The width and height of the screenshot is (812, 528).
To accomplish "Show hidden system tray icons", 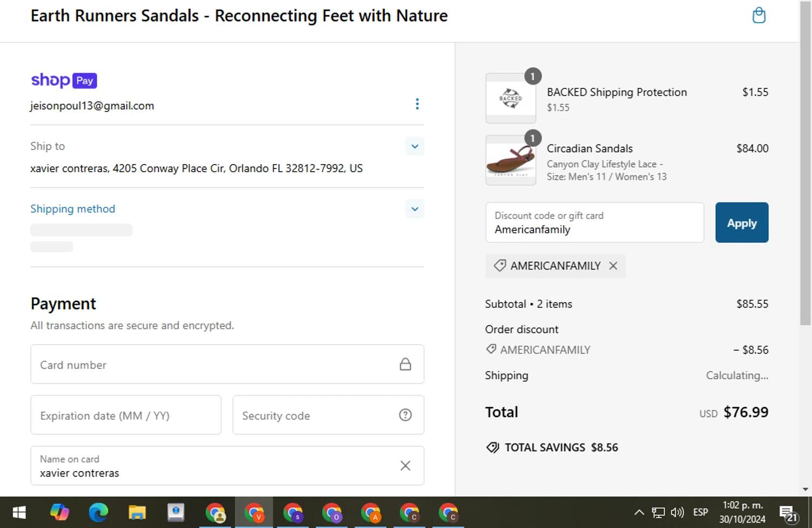I will tap(639, 512).
